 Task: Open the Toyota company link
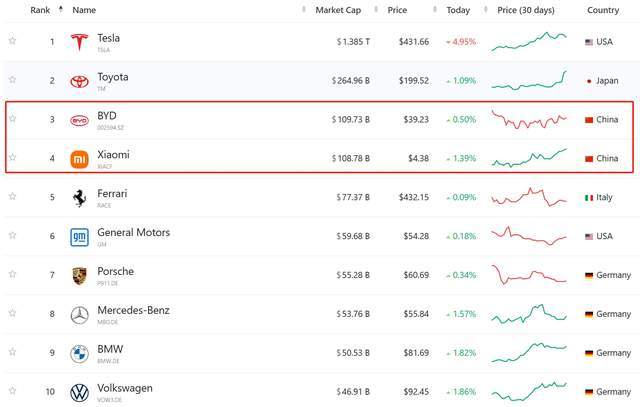[x=113, y=77]
